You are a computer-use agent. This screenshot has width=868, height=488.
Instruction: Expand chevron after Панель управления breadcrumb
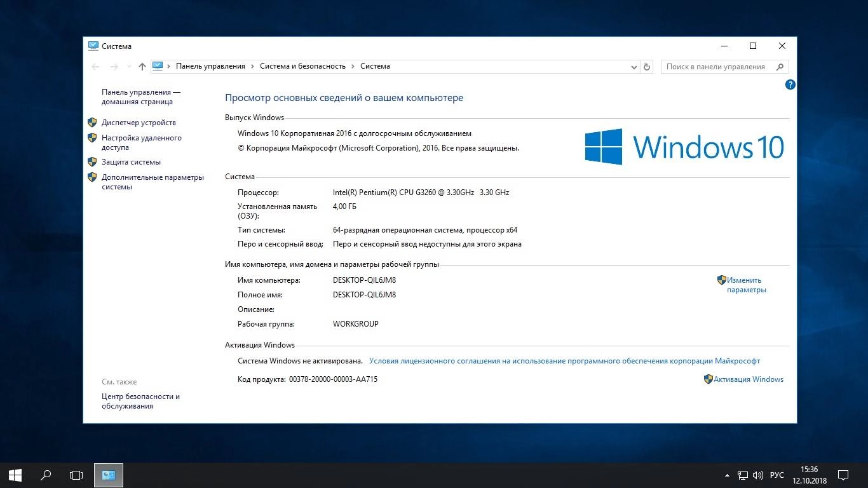click(x=252, y=66)
